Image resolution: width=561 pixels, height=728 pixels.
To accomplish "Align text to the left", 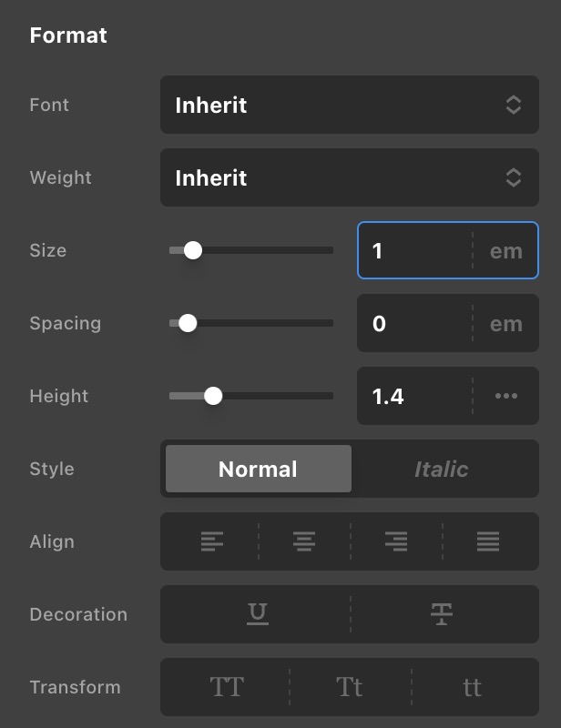I will [211, 541].
